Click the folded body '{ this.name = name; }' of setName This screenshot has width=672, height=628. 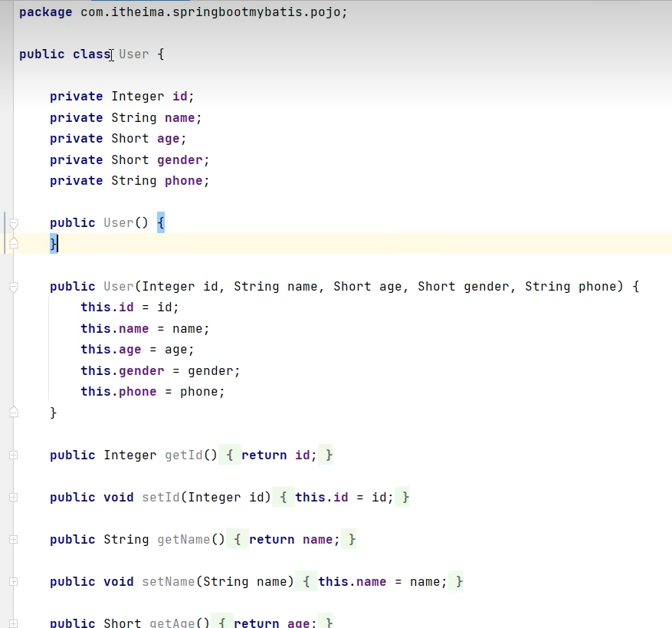[380, 582]
